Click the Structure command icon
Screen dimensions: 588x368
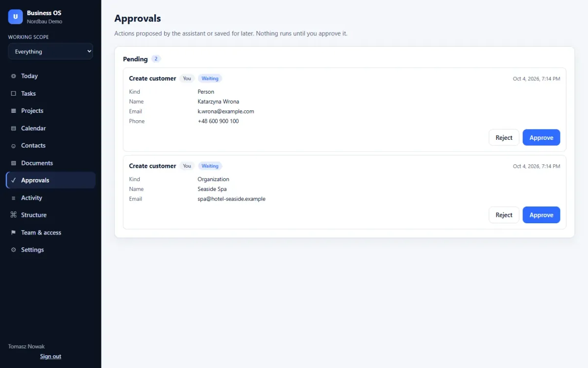tap(13, 215)
